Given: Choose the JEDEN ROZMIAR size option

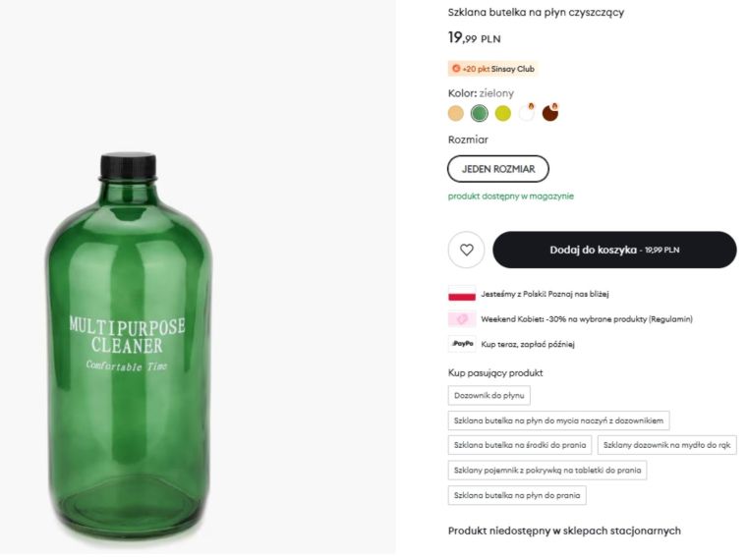Looking at the screenshot, I should pos(498,169).
